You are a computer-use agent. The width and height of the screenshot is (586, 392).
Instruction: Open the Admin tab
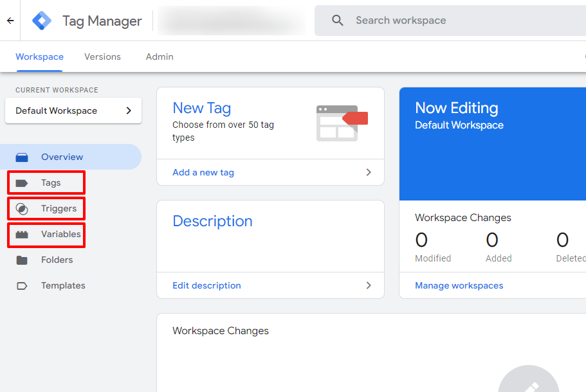[x=159, y=57]
